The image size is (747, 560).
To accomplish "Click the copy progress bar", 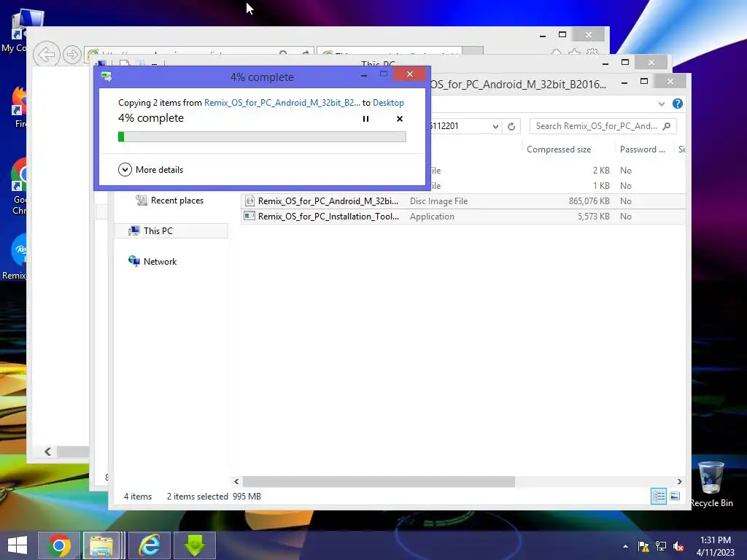I will (x=262, y=136).
